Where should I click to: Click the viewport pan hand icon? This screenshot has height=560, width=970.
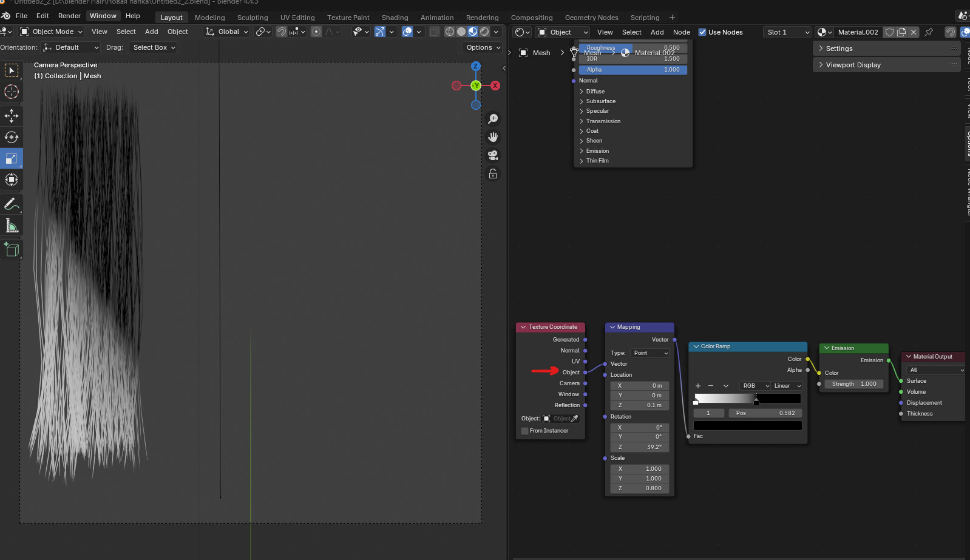493,137
